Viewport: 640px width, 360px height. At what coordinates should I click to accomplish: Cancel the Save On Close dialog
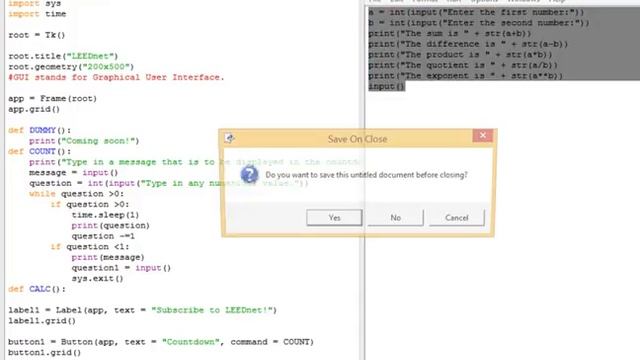457,218
